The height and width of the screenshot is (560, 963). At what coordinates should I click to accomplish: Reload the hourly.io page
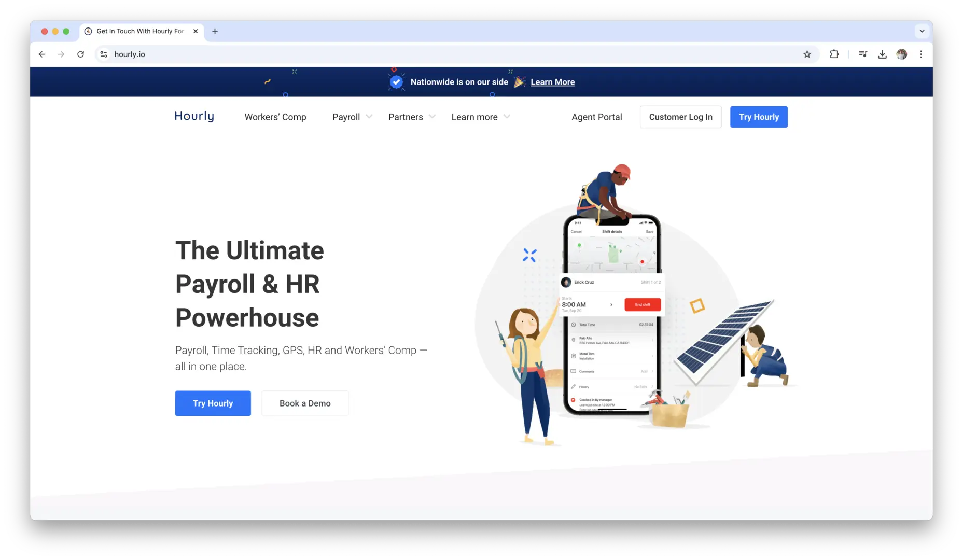pyautogui.click(x=80, y=54)
